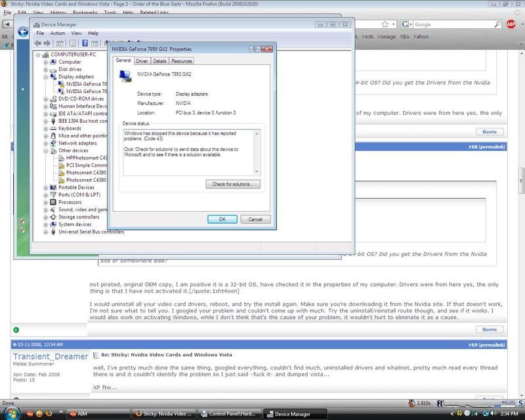Click the blue question-mark Help toolbar icon
525x420 pixels.
tap(85, 43)
